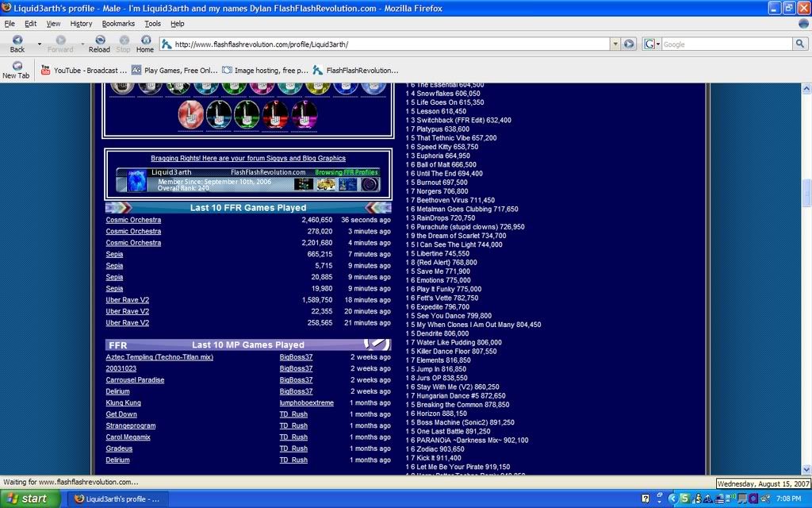Click into the Google search field
This screenshot has height=508, width=812.
tap(726, 44)
